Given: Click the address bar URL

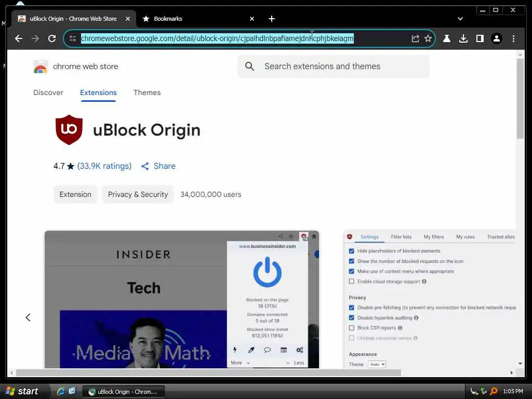Looking at the screenshot, I should click(x=217, y=38).
